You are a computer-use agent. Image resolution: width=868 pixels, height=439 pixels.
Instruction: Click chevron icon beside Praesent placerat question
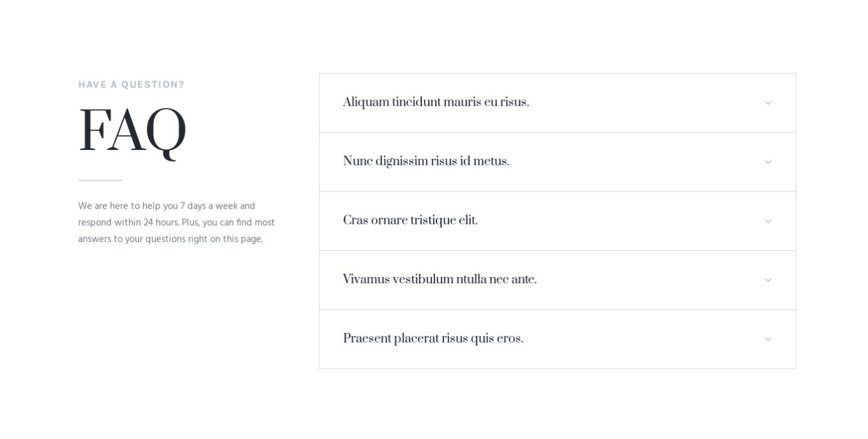click(x=768, y=339)
